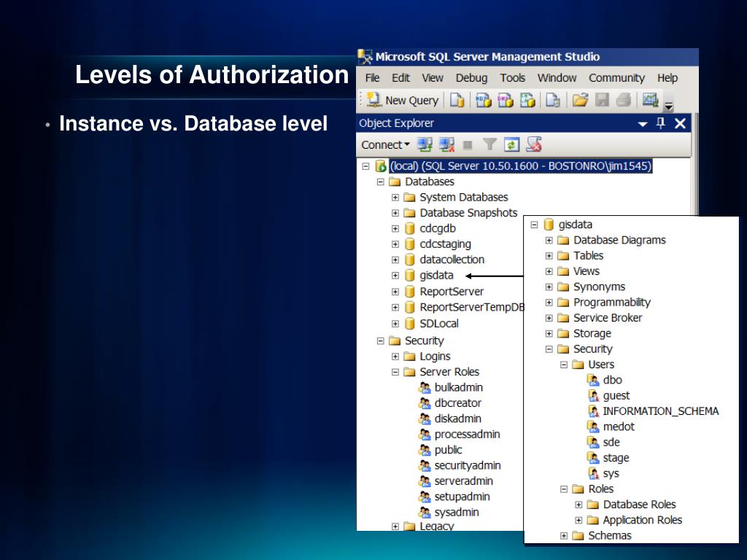Collapse the Databases folder
Viewport: 747px width, 560px height.
coord(380,182)
